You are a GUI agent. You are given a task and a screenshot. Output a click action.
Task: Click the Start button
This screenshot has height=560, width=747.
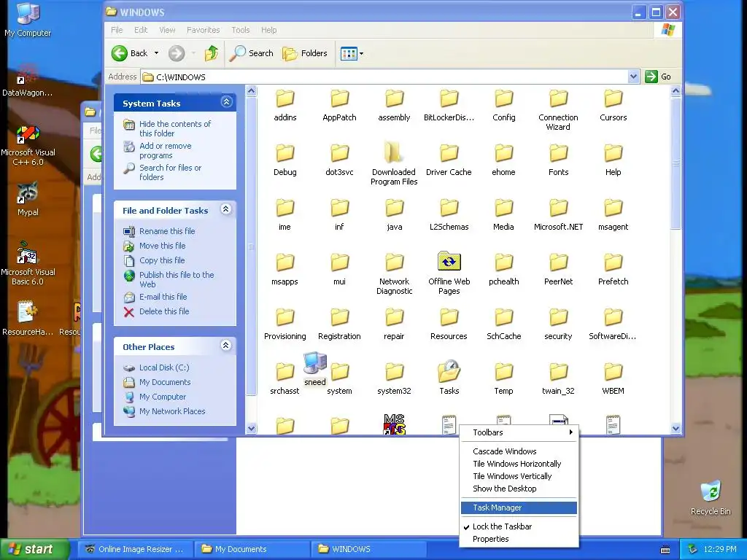[34, 549]
